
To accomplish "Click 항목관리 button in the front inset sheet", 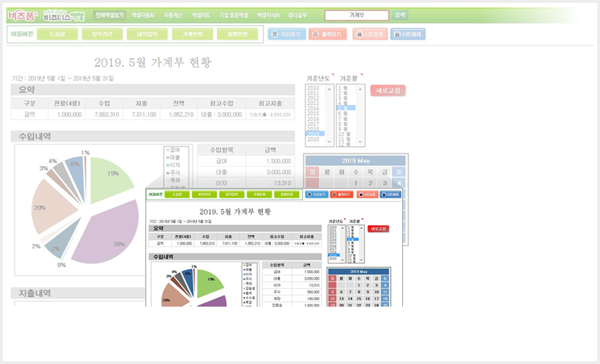I will (x=205, y=195).
